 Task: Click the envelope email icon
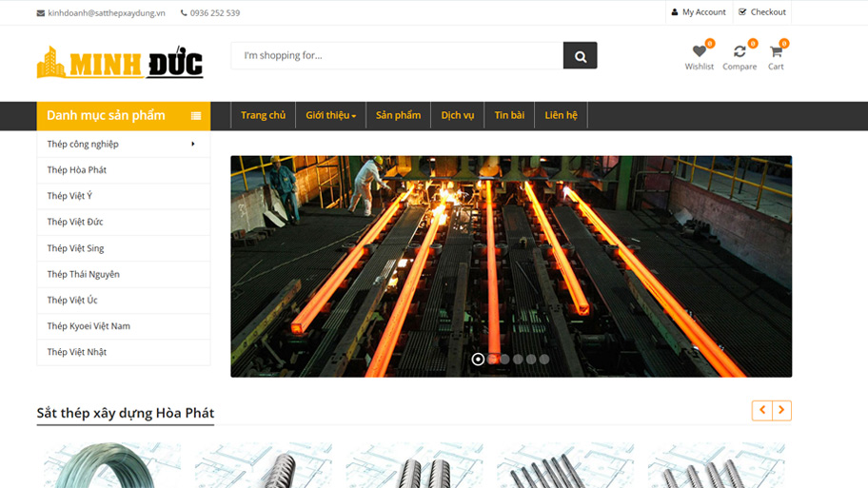(40, 13)
